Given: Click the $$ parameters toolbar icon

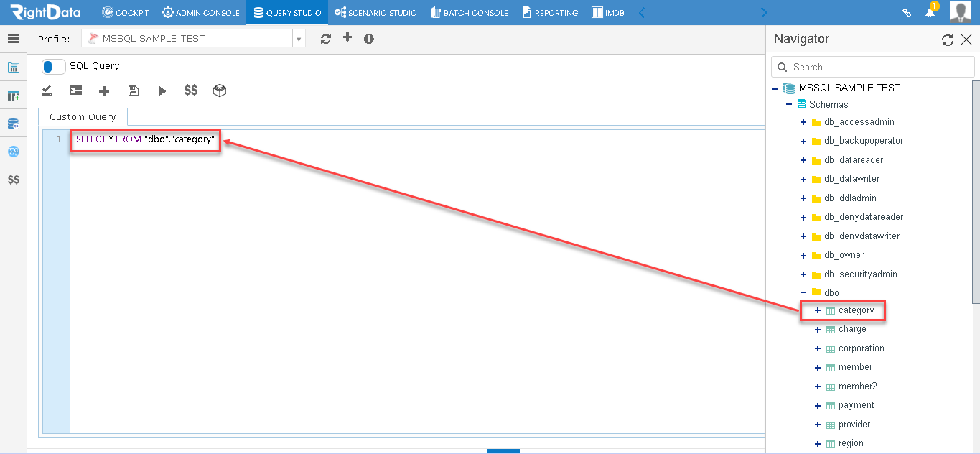Looking at the screenshot, I should pos(191,91).
